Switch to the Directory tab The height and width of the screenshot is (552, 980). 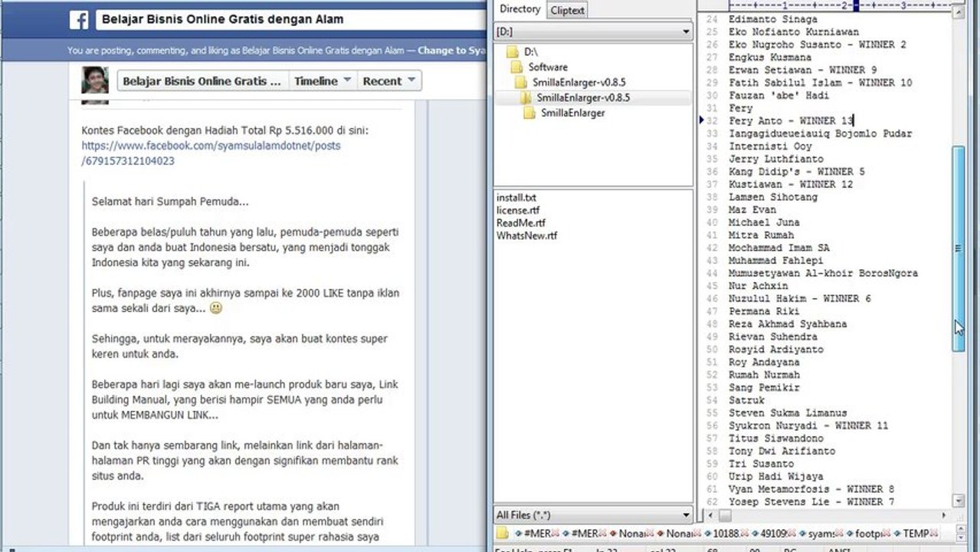(519, 9)
